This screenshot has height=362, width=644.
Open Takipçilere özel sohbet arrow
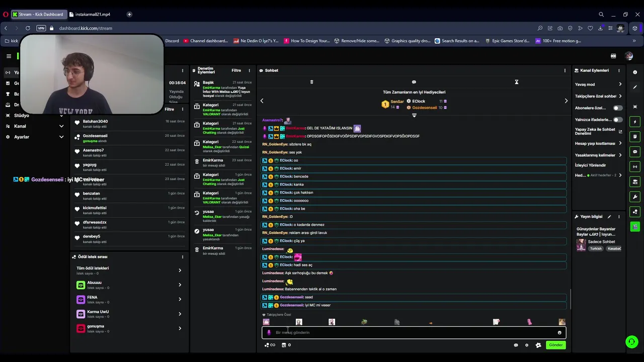[620, 96]
